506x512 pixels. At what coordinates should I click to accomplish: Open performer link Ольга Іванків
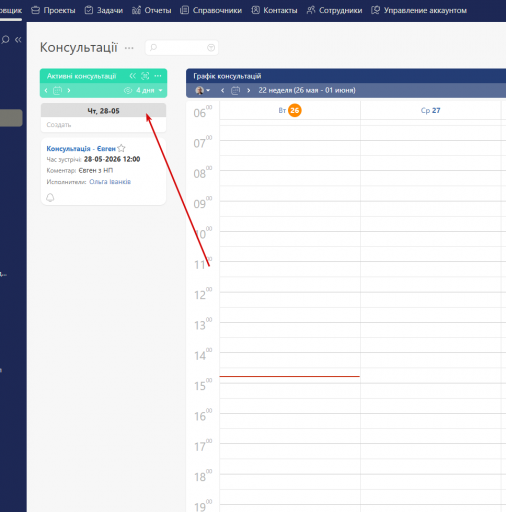click(110, 182)
